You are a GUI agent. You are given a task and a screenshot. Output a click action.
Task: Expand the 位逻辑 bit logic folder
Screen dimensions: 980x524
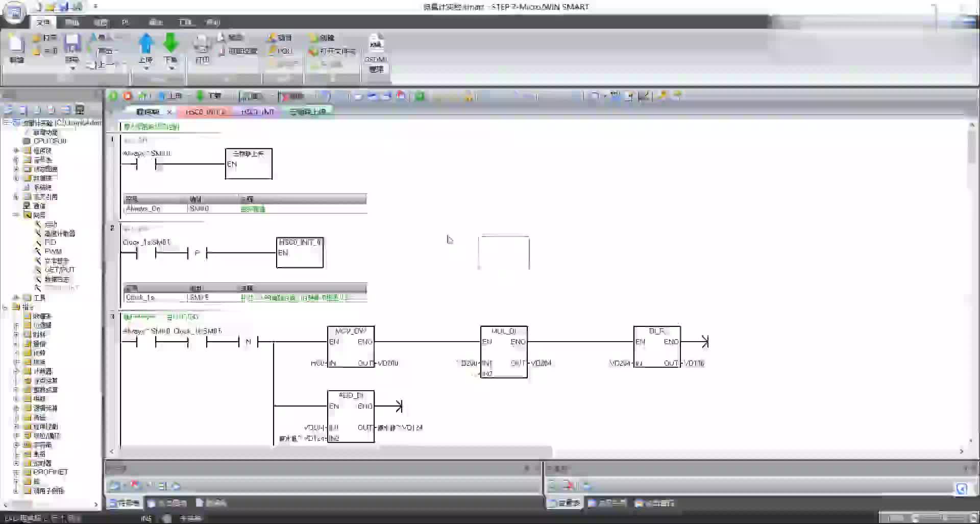click(x=16, y=325)
